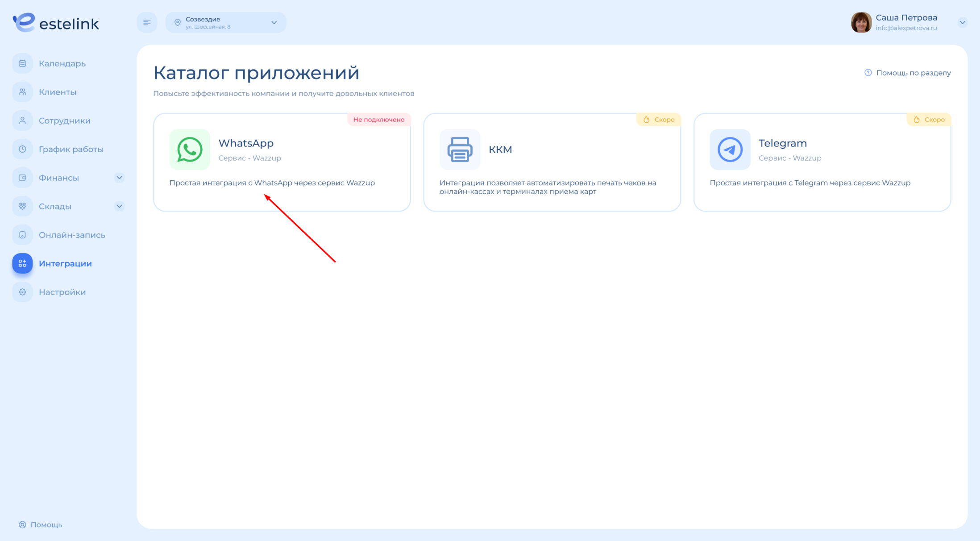This screenshot has height=541, width=980.
Task: Click ККМ description about печать чеков
Action: (x=548, y=187)
